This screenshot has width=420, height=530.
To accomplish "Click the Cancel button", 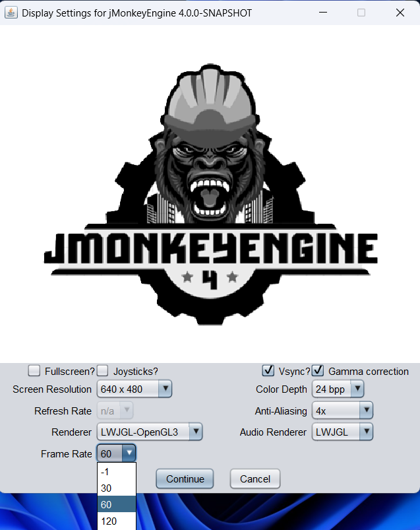I will (x=255, y=479).
